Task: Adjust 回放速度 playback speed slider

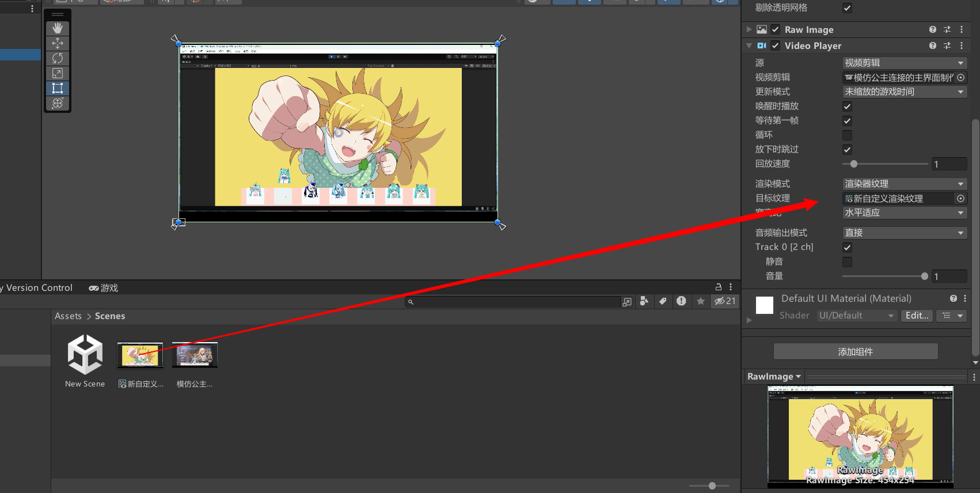Action: pyautogui.click(x=885, y=164)
